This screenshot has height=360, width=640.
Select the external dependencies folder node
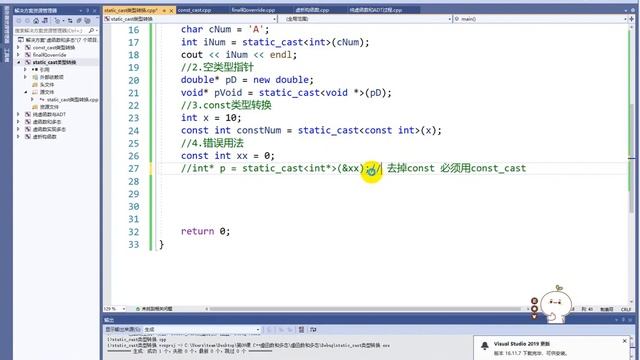coord(48,77)
